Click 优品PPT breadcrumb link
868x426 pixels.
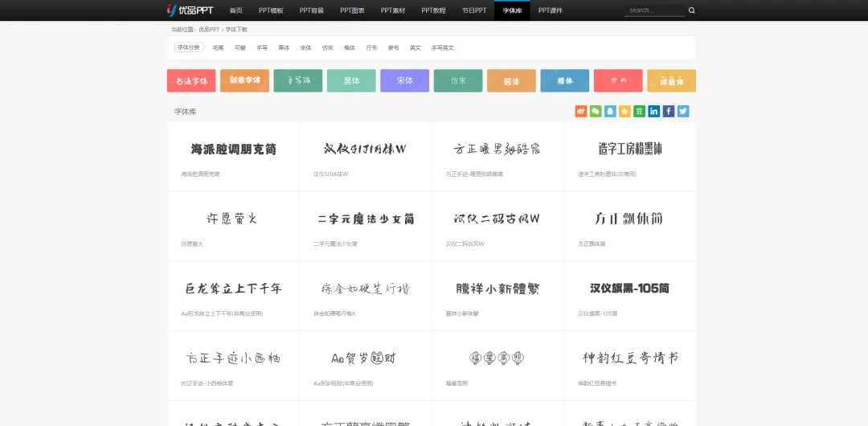[x=209, y=30]
